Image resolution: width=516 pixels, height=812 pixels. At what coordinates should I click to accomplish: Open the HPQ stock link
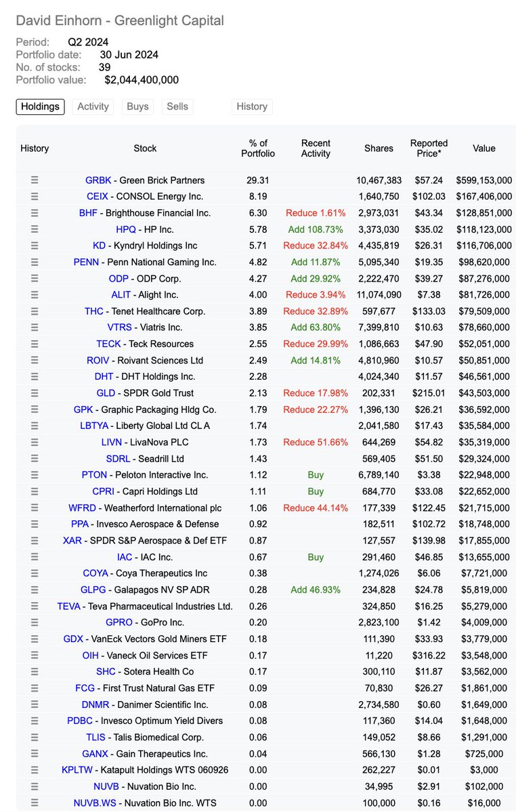pyautogui.click(x=126, y=229)
